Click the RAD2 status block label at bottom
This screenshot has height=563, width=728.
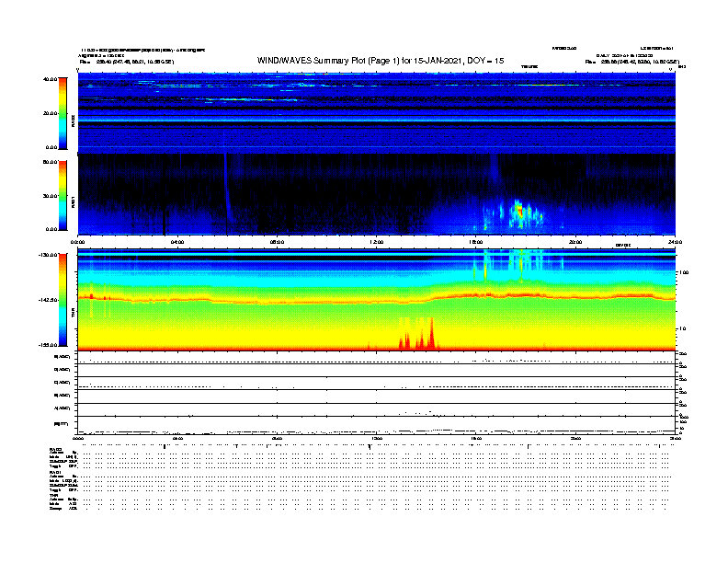pyautogui.click(x=57, y=448)
